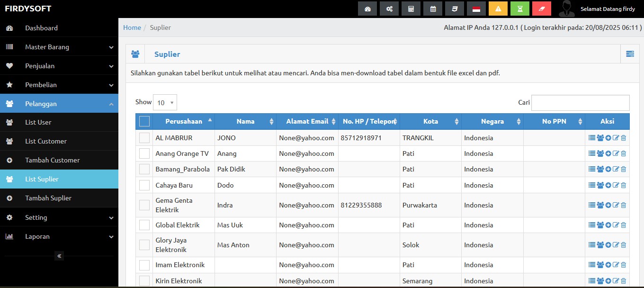Click plus icon in Global Elektrik row

click(x=608, y=225)
